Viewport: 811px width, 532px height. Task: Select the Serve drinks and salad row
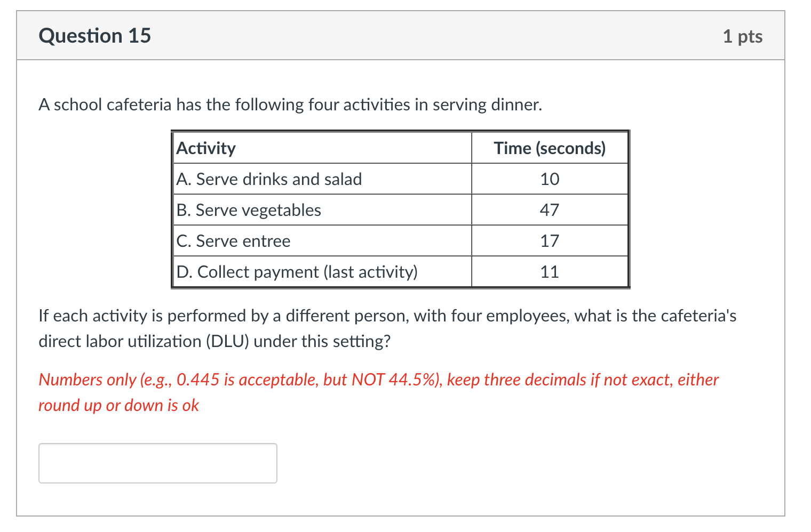click(269, 179)
